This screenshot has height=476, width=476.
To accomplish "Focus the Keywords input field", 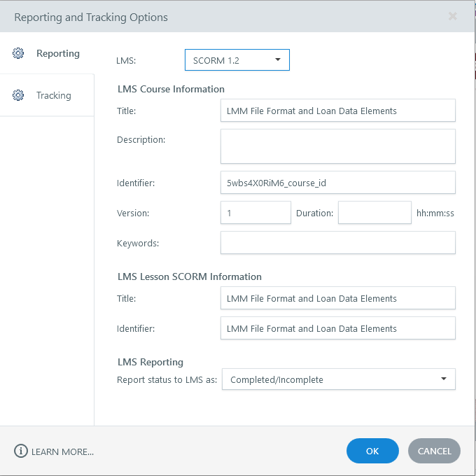I will click(337, 243).
